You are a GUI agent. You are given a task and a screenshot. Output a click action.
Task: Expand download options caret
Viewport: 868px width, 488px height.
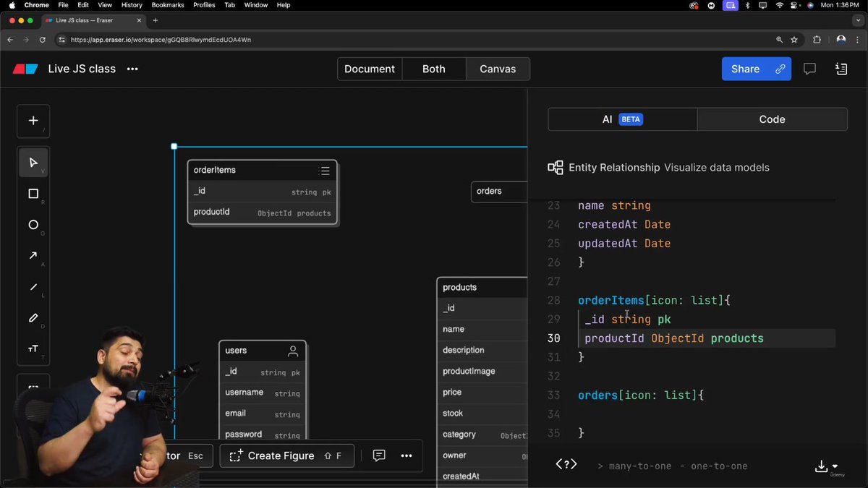pyautogui.click(x=835, y=466)
